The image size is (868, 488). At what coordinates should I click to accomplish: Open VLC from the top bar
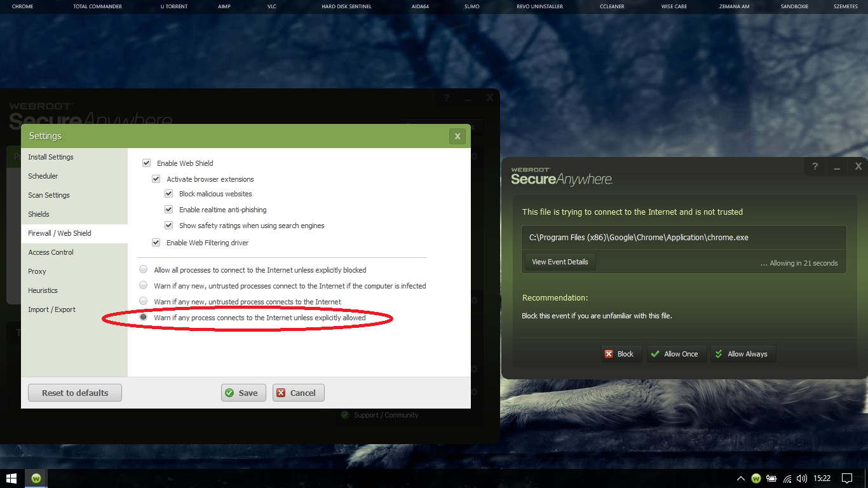pyautogui.click(x=272, y=6)
